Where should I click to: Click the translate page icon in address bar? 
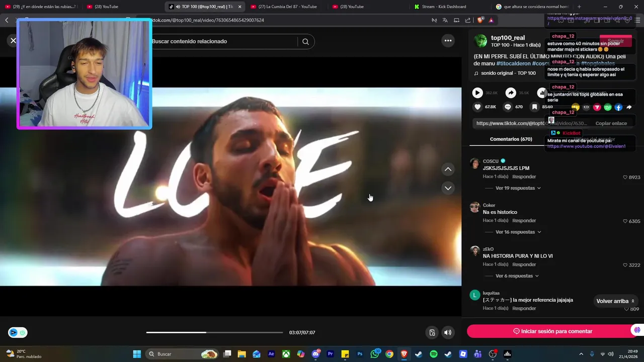click(x=445, y=20)
